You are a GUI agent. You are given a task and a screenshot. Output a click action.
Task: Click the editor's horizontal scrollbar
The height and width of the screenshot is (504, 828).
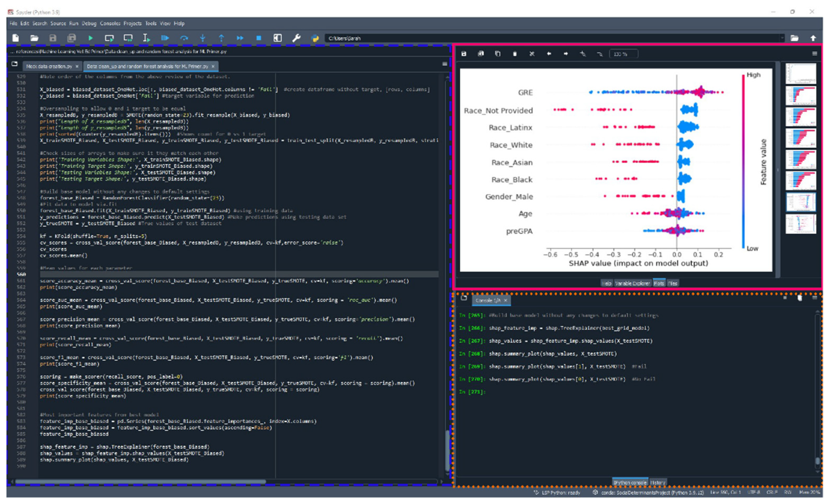[141, 482]
